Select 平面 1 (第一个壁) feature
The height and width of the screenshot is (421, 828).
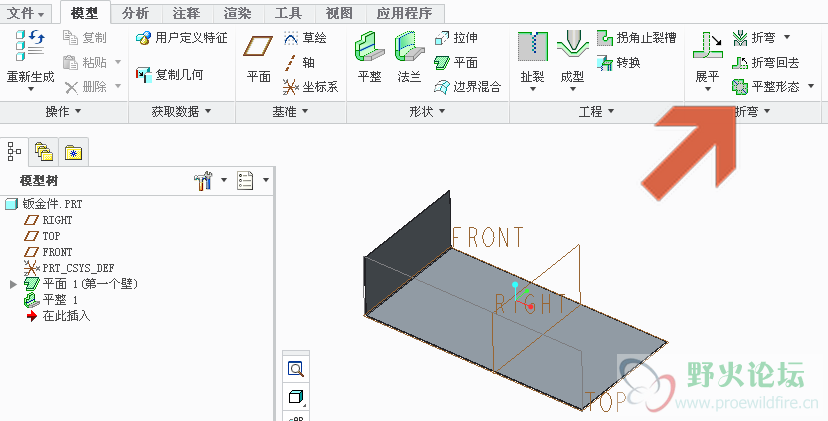[x=81, y=284]
